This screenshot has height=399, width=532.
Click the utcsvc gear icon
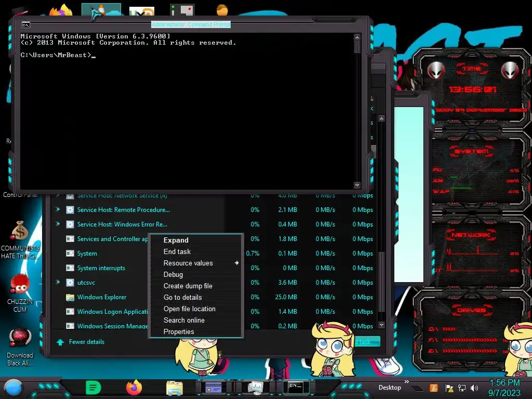coord(70,283)
